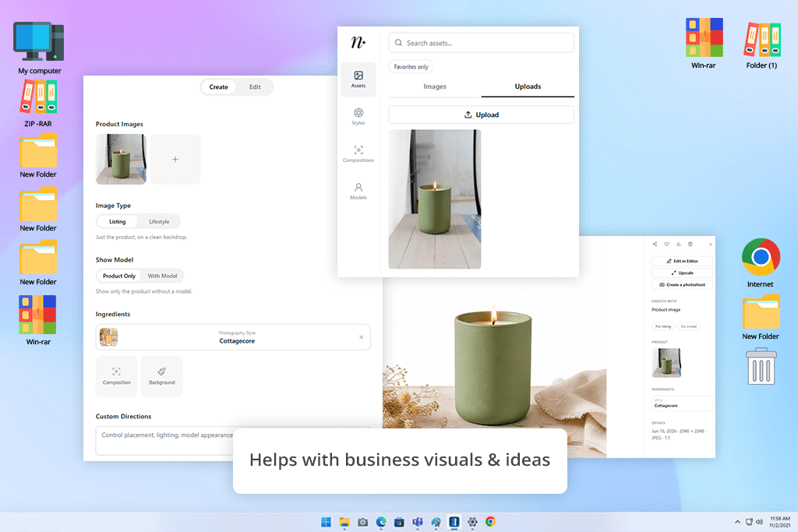Open Win-rar icon at top right
Screen dimensions: 798x532
(704, 44)
